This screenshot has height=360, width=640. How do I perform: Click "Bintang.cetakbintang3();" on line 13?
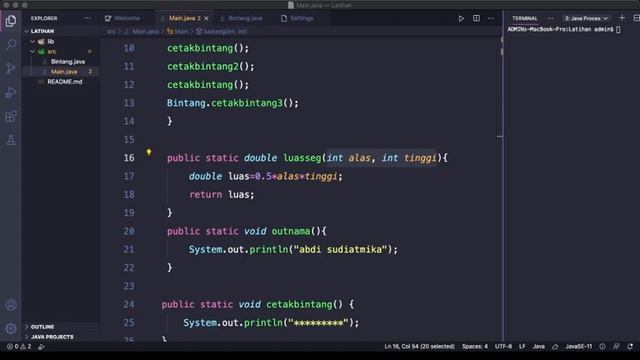click(x=233, y=103)
